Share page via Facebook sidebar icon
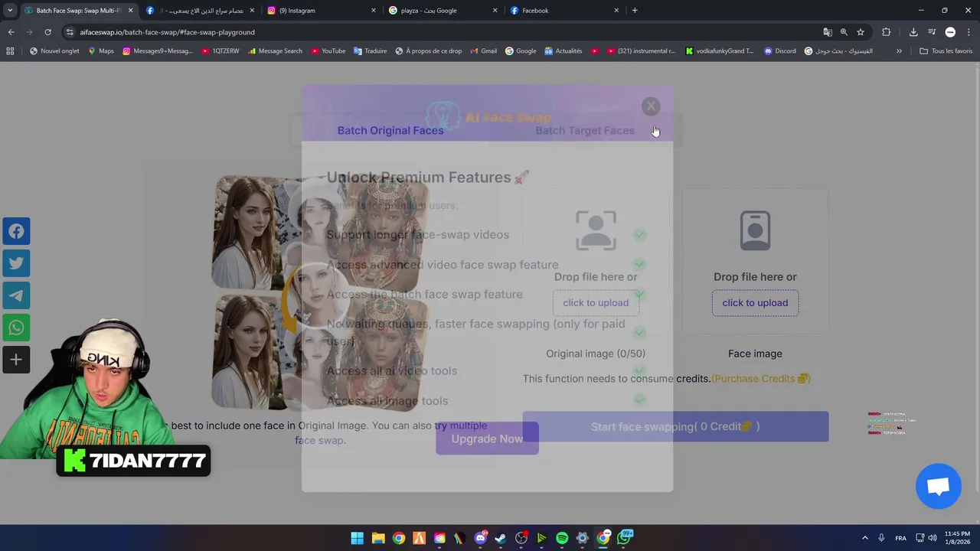The image size is (980, 551). click(x=16, y=231)
